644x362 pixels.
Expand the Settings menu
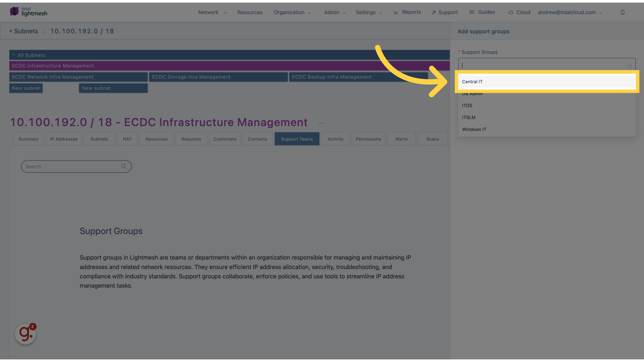coord(369,12)
